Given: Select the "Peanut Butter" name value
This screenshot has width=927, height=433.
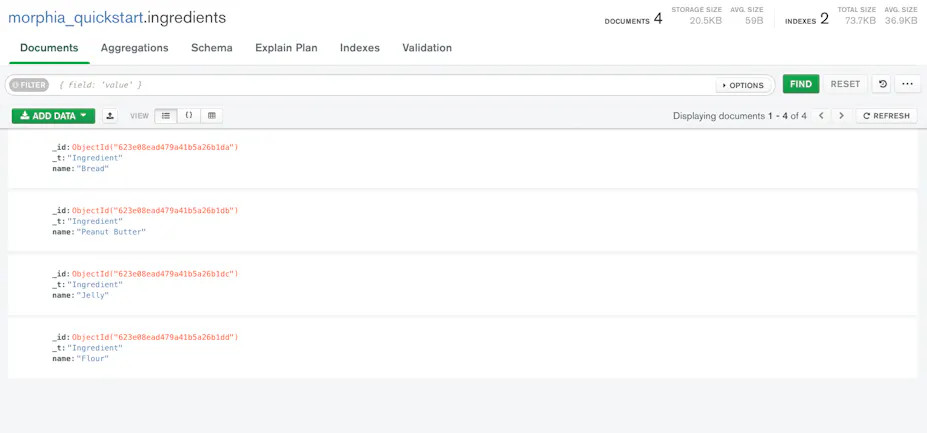Looking at the screenshot, I should 111,232.
